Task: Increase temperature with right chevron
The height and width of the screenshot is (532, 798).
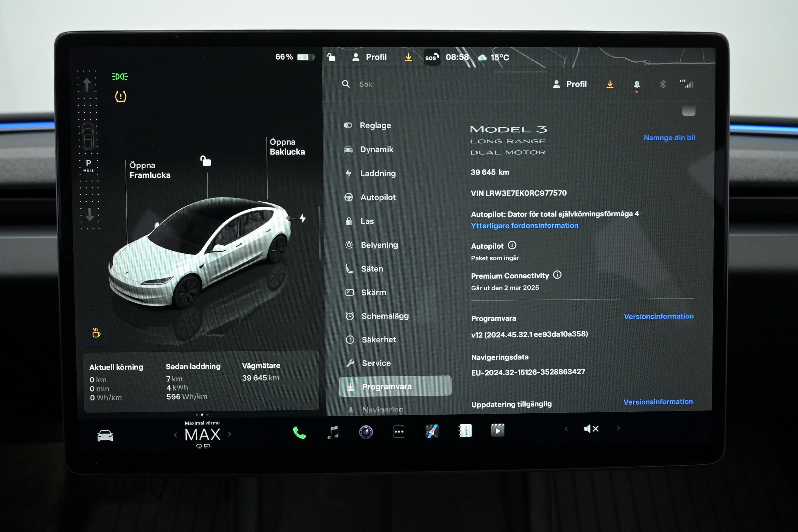Action: click(230, 434)
